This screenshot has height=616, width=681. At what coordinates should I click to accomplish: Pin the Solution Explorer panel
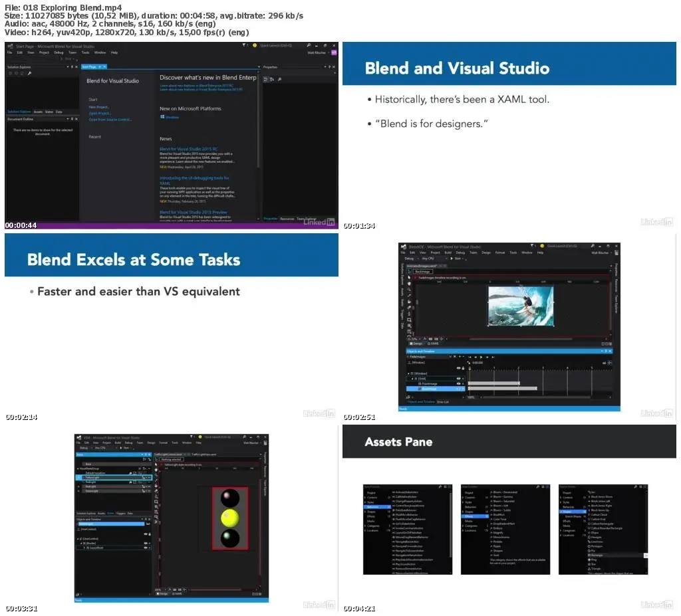[72, 67]
